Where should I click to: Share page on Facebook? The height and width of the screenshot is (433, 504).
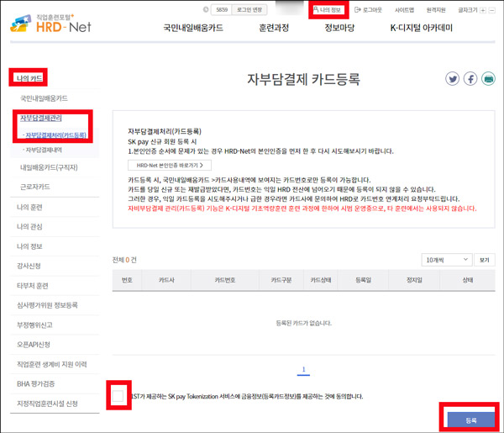[x=470, y=79]
